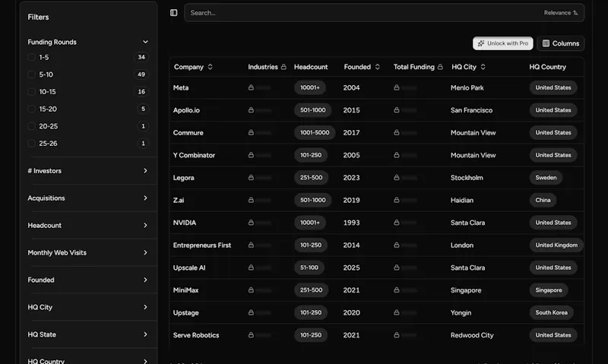
Task: Check the 1-5 funding rounds filter
Action: (31, 57)
